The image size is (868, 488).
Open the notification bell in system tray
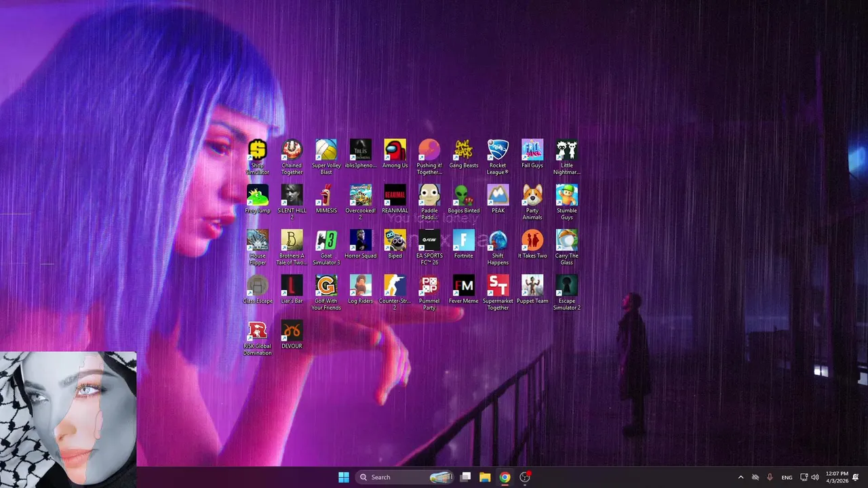(856, 477)
